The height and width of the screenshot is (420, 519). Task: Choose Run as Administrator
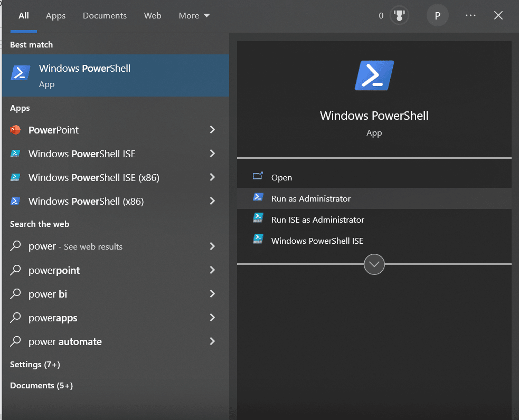[374, 198]
